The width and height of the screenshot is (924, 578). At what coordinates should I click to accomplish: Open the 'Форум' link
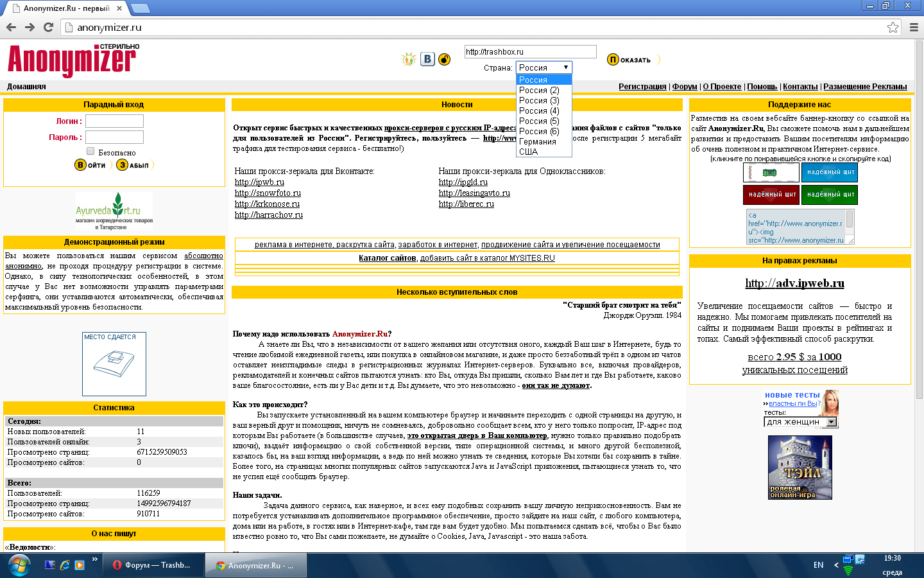pyautogui.click(x=685, y=87)
